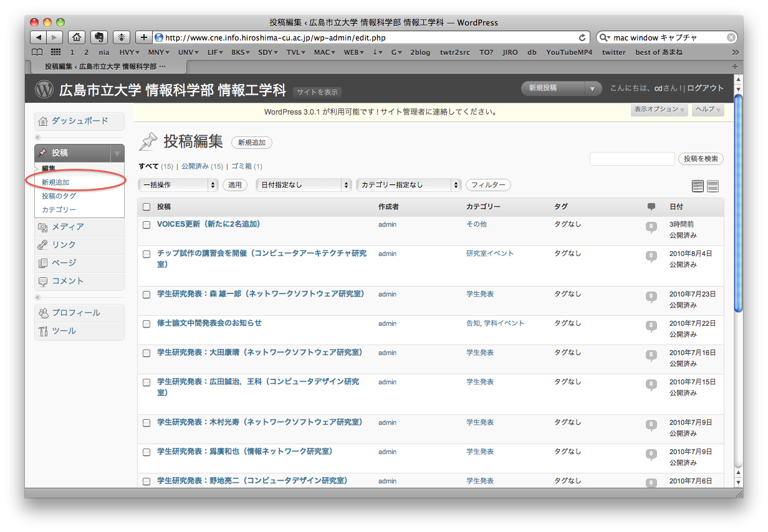768x532 pixels.
Task: Check the 広田誠治, 王科 post checkbox
Action: (146, 382)
